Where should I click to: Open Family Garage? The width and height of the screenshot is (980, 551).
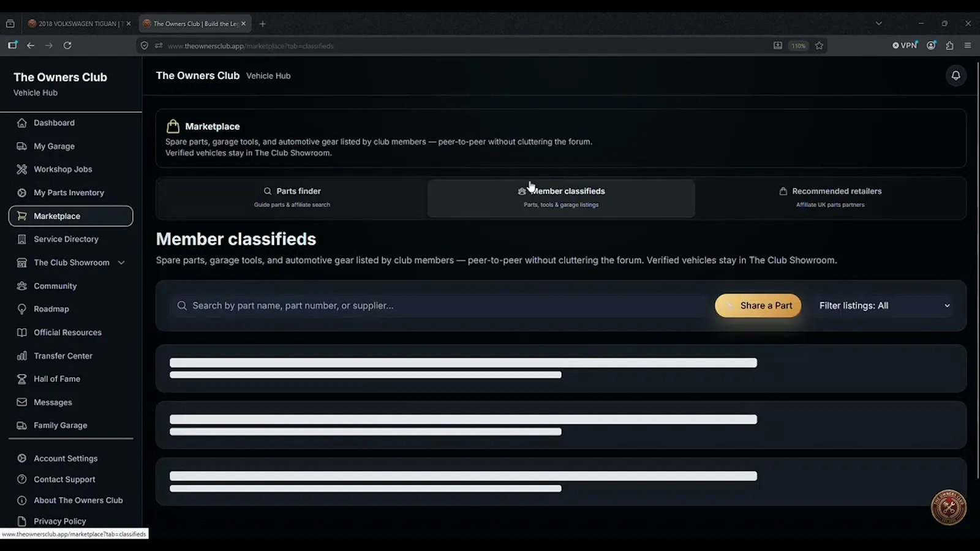70,425
